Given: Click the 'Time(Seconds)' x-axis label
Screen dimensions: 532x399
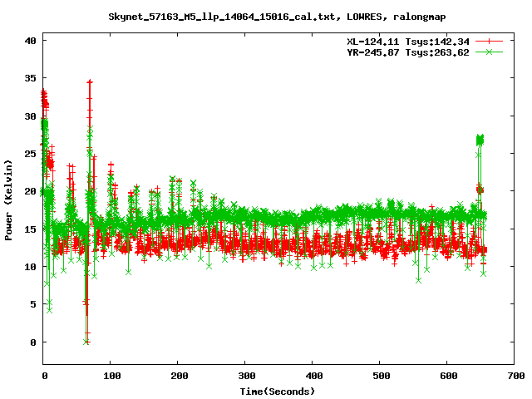Looking at the screenshot, I should pos(278,392).
